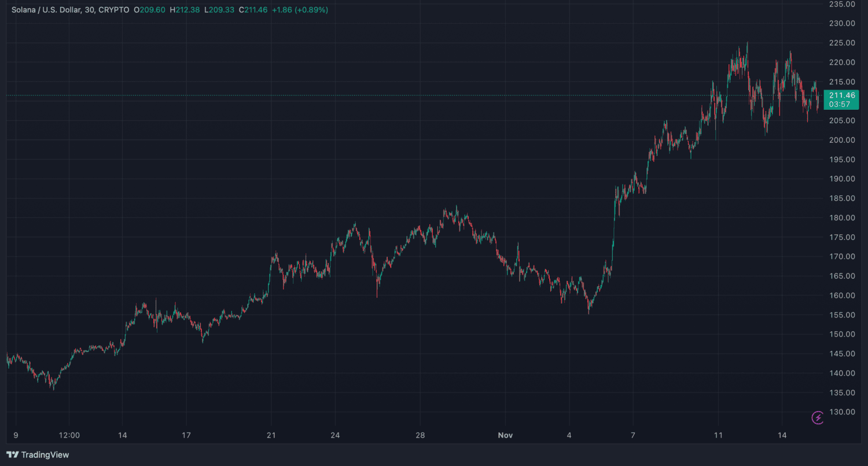This screenshot has height=466, width=868.
Task: Click the open value O209.60
Action: (x=149, y=10)
